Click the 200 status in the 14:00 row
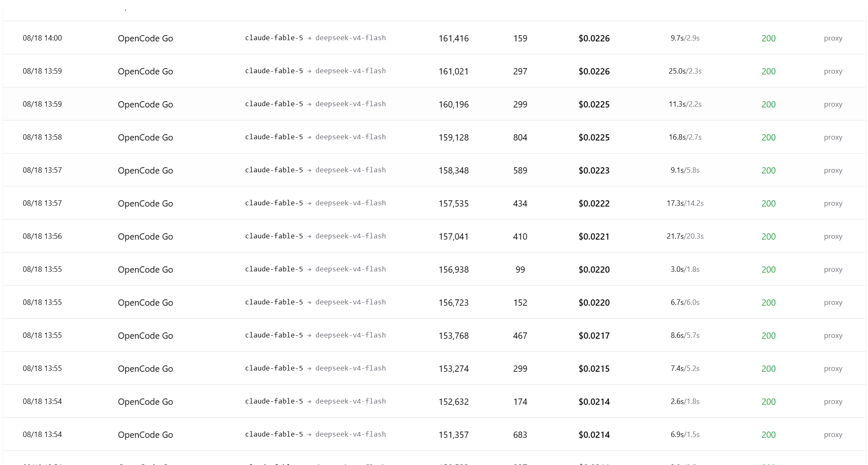This screenshot has width=868, height=465. [768, 38]
